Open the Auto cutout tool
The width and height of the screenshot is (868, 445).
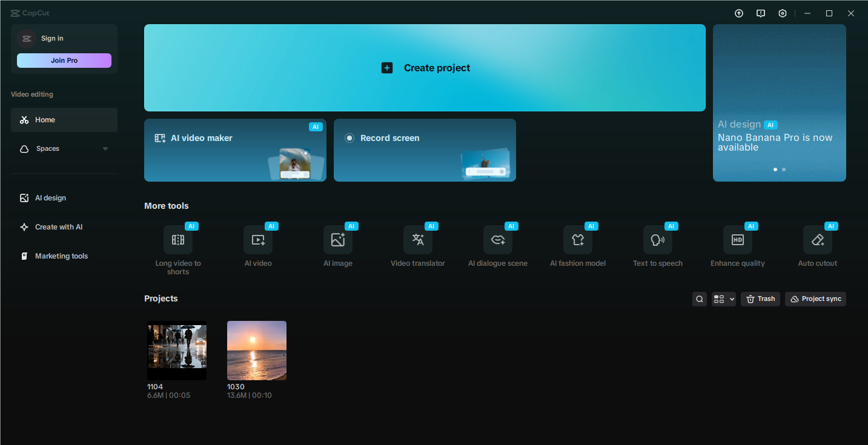817,243
